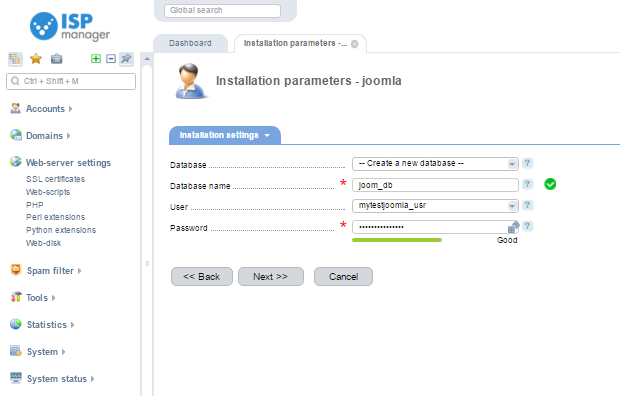Viewport: 620px width, 396px height.
Task: Open the menu tree view icon
Action: point(15,59)
